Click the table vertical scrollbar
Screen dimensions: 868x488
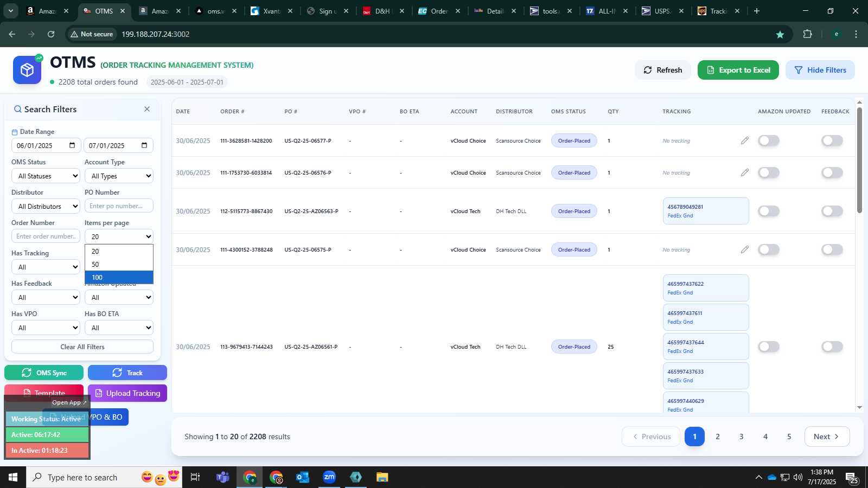pos(859,160)
